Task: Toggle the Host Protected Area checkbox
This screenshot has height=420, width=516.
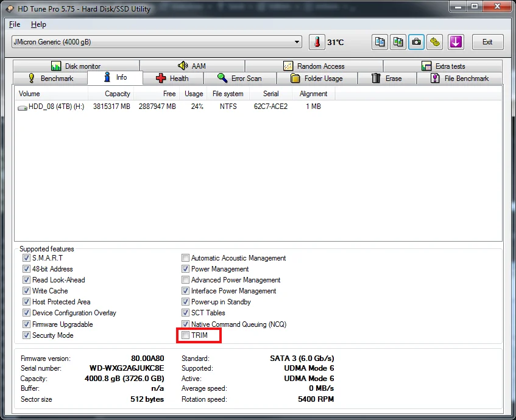Action: click(x=26, y=301)
